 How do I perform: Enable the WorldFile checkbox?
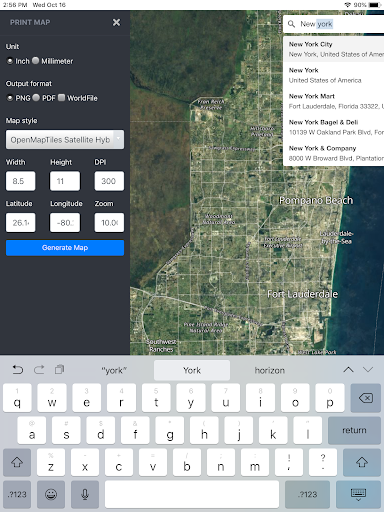pos(61,97)
